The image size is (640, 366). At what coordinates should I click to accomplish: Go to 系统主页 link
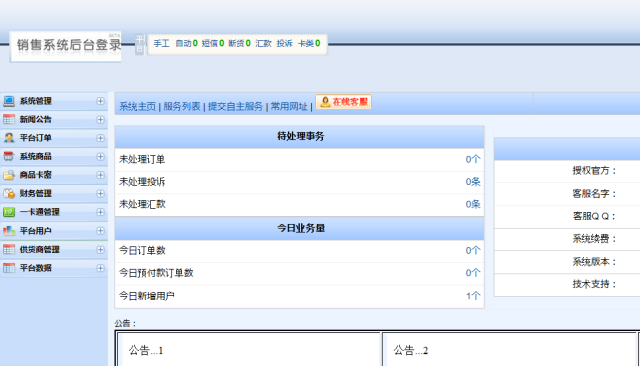point(138,106)
